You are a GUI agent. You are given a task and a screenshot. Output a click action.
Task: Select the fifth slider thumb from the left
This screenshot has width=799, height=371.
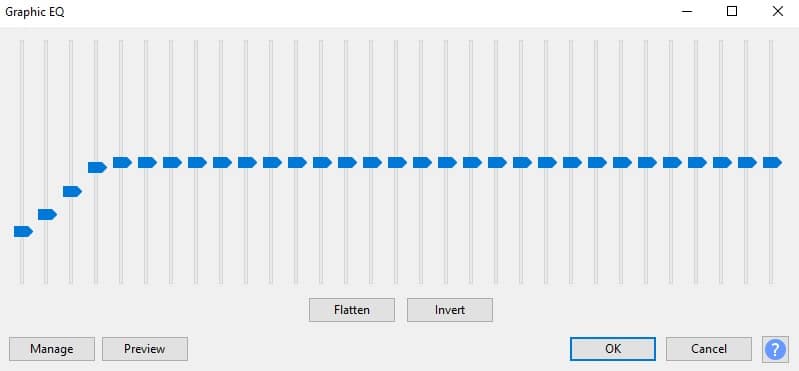click(122, 163)
